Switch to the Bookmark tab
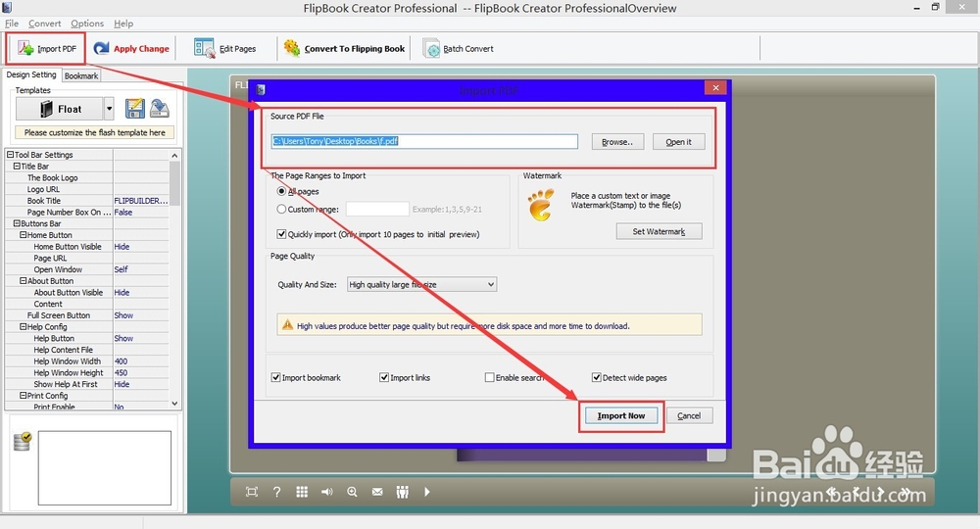980x529 pixels. coord(81,75)
